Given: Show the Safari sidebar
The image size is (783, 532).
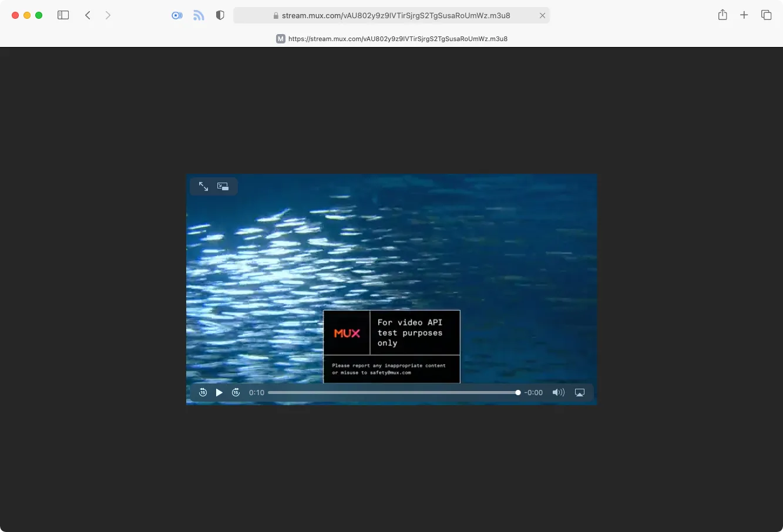Looking at the screenshot, I should pos(63,15).
